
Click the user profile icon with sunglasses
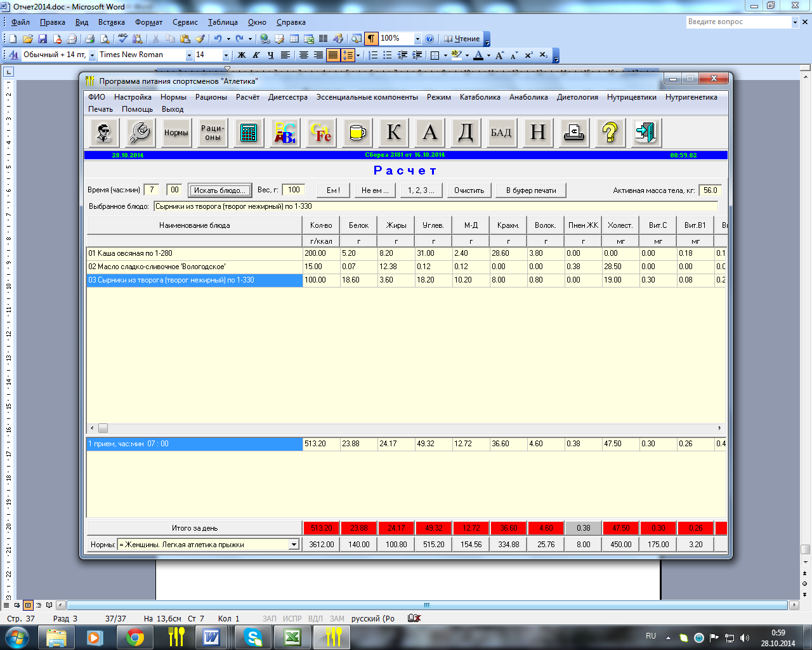[x=104, y=133]
